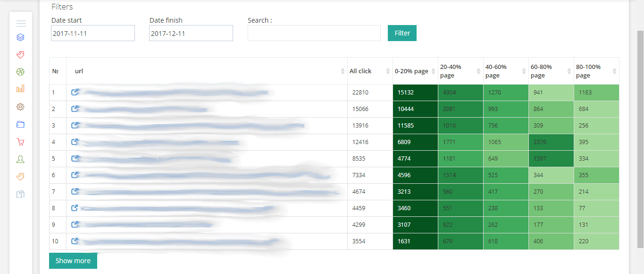Sort by 40-60% page column header

click(505, 71)
